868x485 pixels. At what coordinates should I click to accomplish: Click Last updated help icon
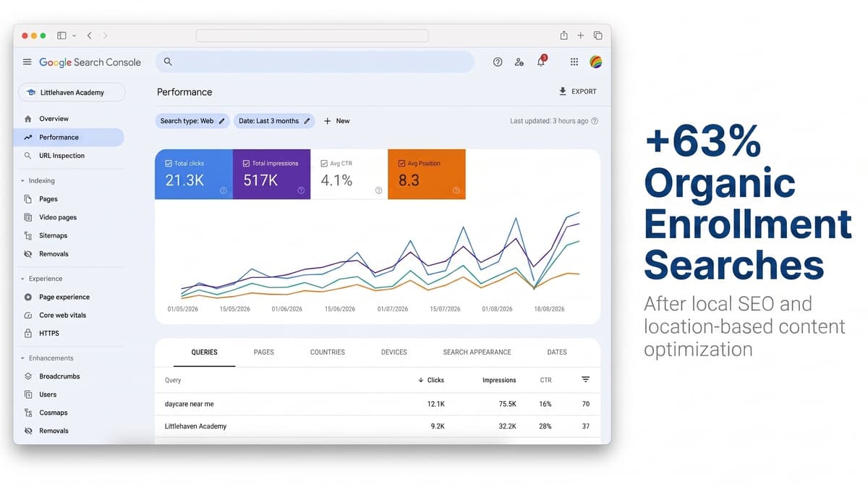coord(595,121)
